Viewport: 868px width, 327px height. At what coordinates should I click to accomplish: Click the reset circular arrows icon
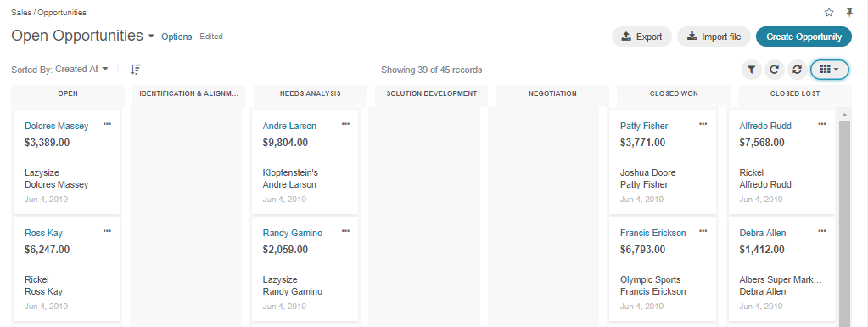[x=797, y=70]
